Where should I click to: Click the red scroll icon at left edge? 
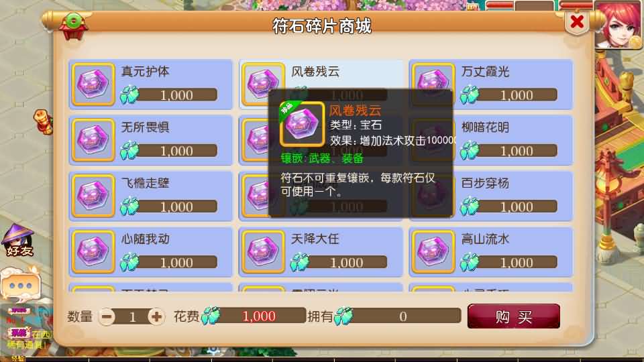(43, 121)
